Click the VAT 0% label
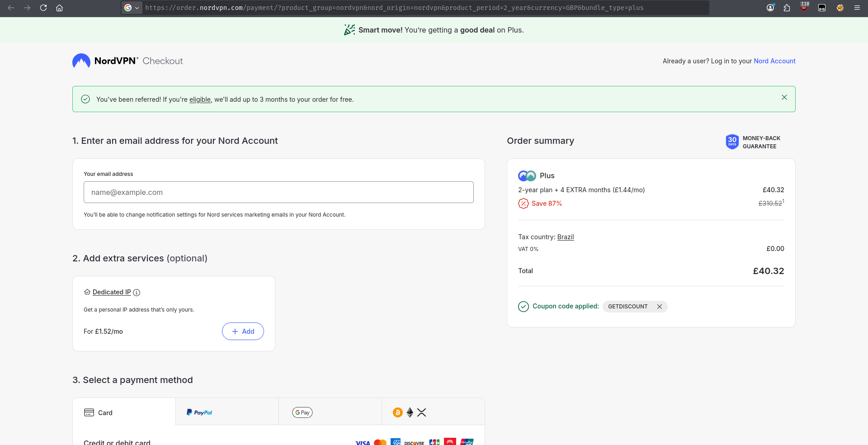 point(528,249)
